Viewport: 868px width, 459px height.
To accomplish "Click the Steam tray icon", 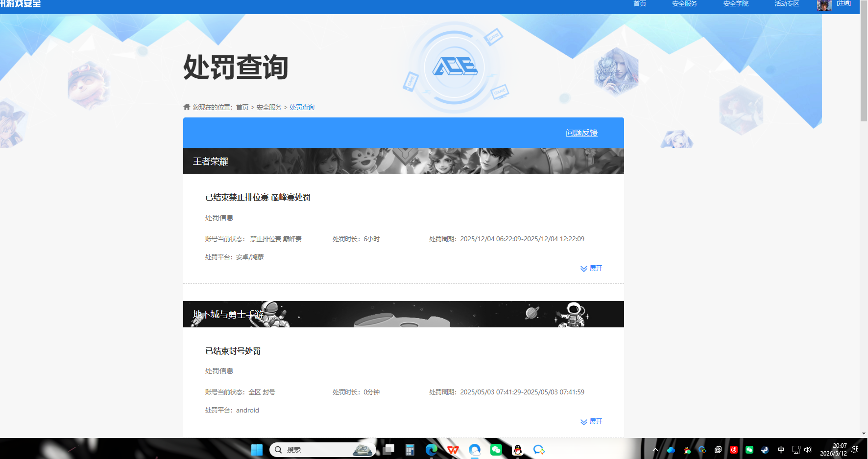I will tap(765, 450).
